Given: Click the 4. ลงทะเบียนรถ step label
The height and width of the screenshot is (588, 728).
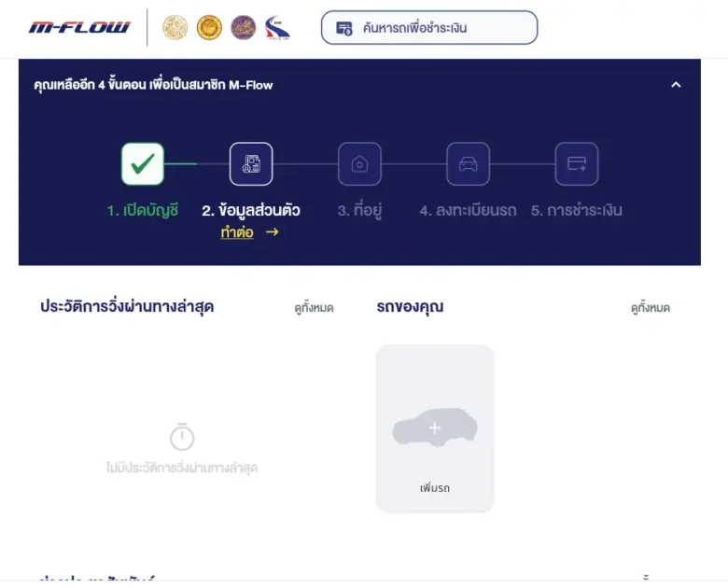Looking at the screenshot, I should (x=468, y=210).
